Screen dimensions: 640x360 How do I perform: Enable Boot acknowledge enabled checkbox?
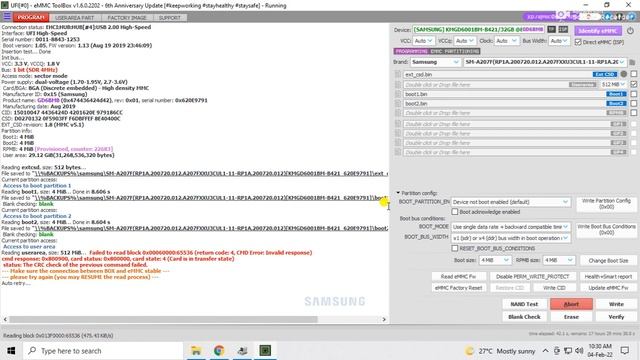[455, 212]
